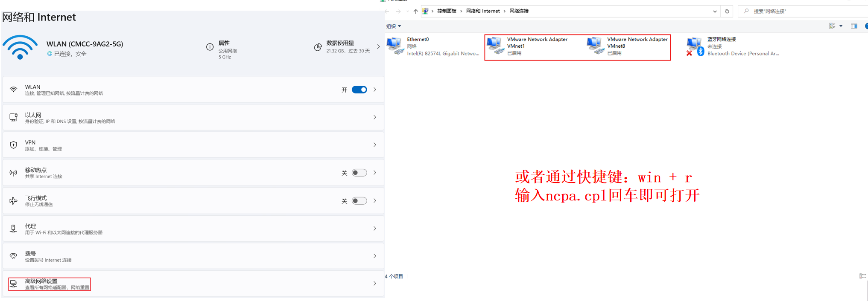
Task: Select the VMware VMnet1 adapter icon
Action: (496, 46)
